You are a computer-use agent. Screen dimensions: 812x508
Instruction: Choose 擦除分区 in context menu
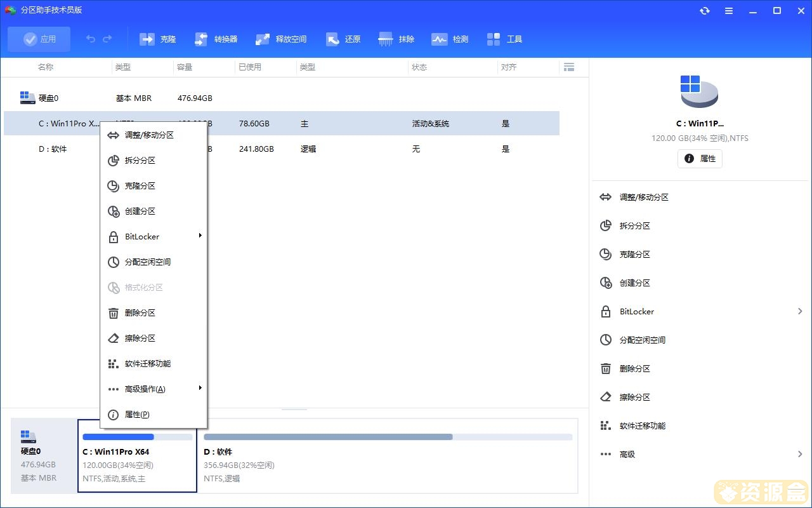[154, 338]
